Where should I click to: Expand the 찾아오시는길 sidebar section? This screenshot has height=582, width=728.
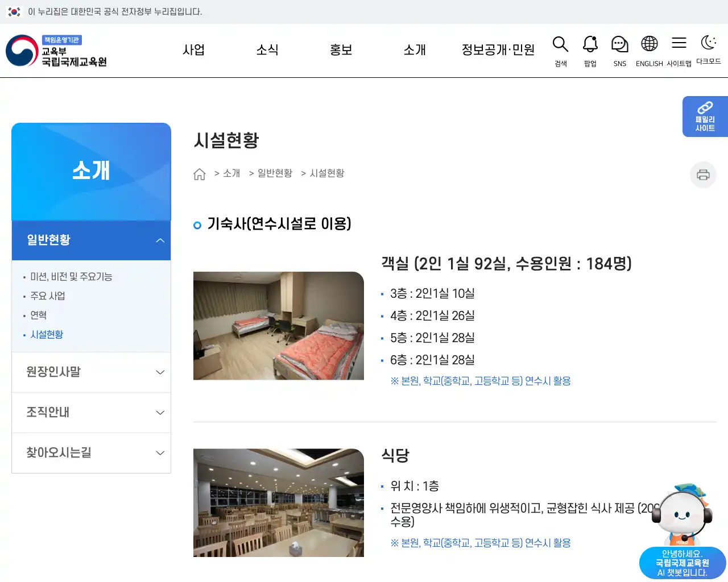pyautogui.click(x=91, y=453)
